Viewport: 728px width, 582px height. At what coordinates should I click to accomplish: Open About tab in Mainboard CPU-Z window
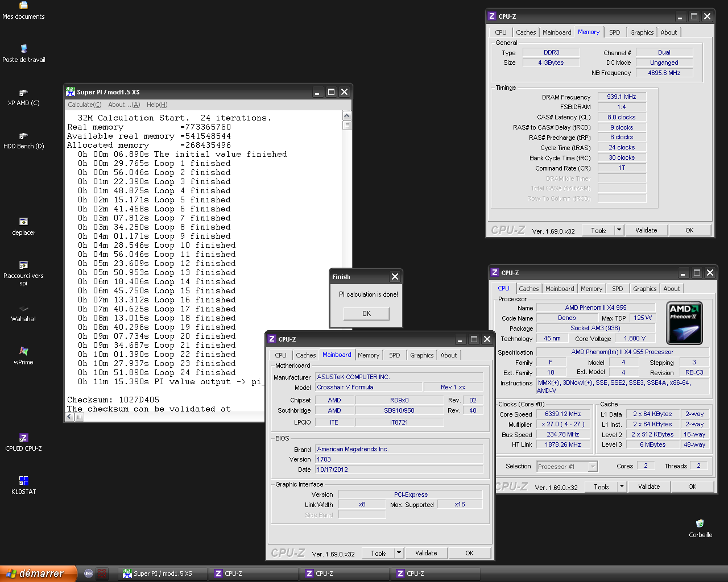tap(448, 355)
